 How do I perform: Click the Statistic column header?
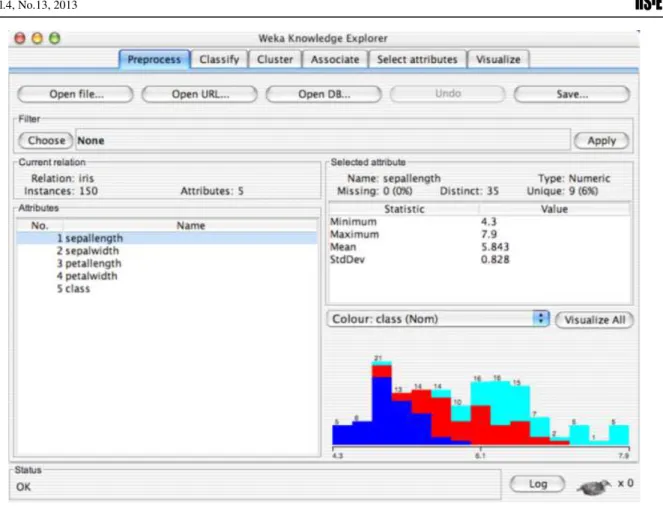coord(404,209)
